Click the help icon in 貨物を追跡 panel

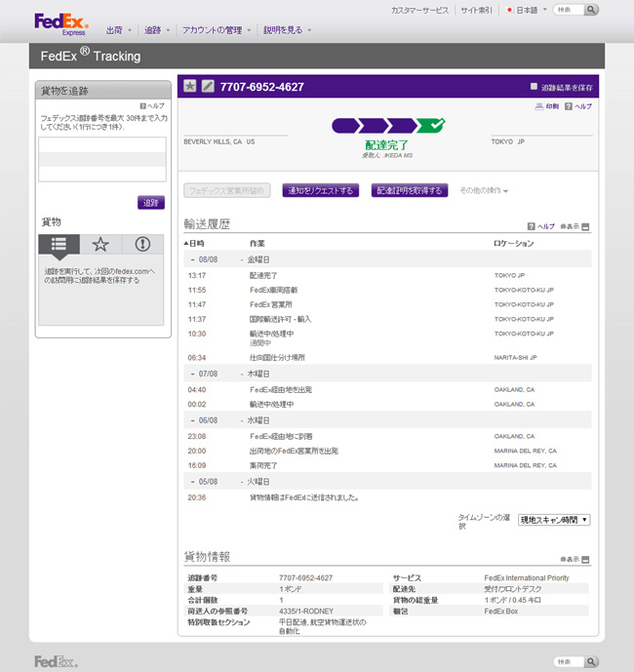(143, 105)
